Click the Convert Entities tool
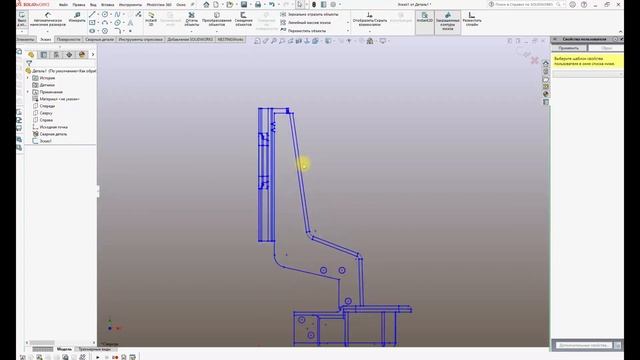 tap(216, 19)
